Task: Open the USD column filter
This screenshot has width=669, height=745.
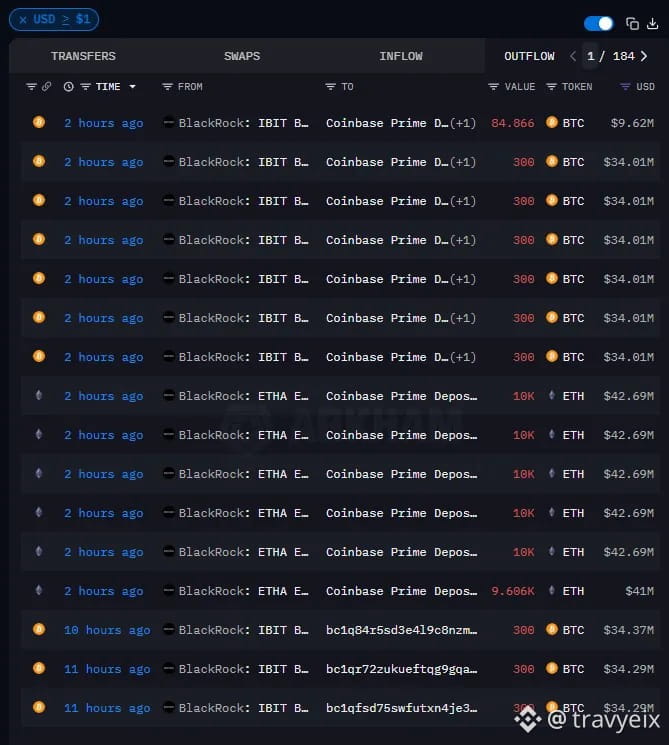Action: pyautogui.click(x=625, y=86)
